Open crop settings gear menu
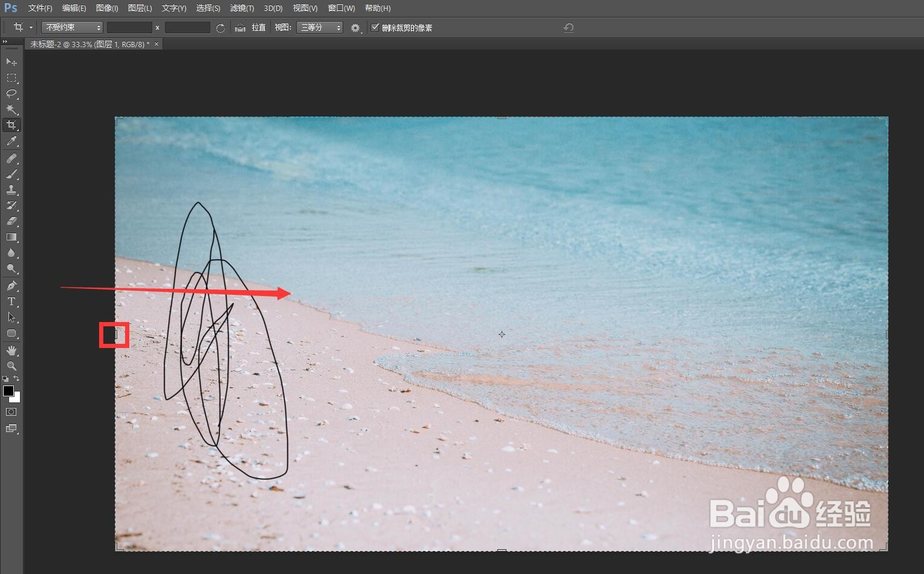Image resolution: width=924 pixels, height=574 pixels. tap(355, 28)
